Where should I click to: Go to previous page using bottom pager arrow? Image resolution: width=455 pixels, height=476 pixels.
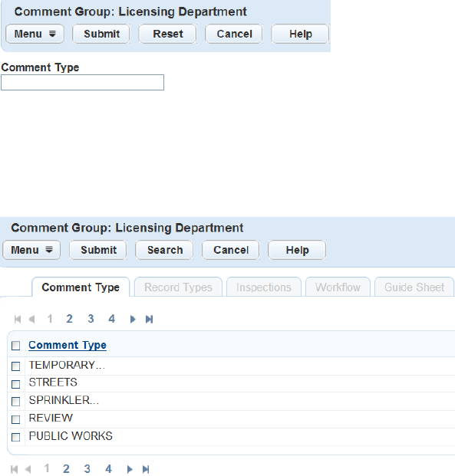pyautogui.click(x=28, y=469)
